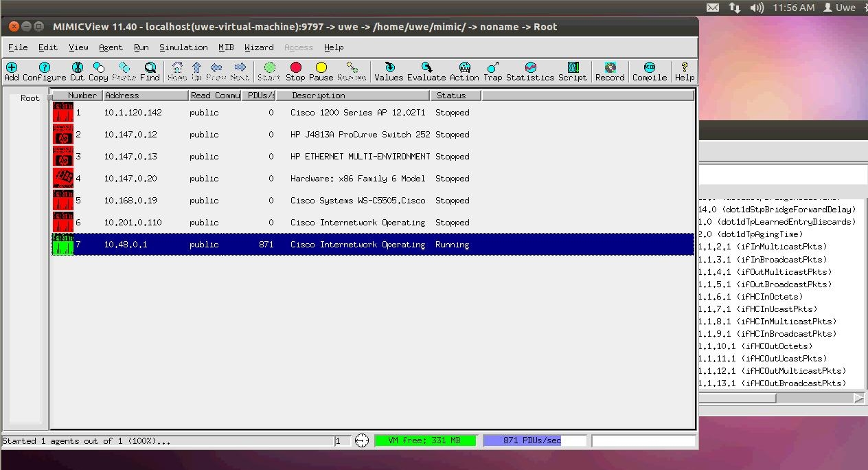Sort agents by clicking the Address column header
This screenshot has width=868, height=470.
pyautogui.click(x=122, y=95)
